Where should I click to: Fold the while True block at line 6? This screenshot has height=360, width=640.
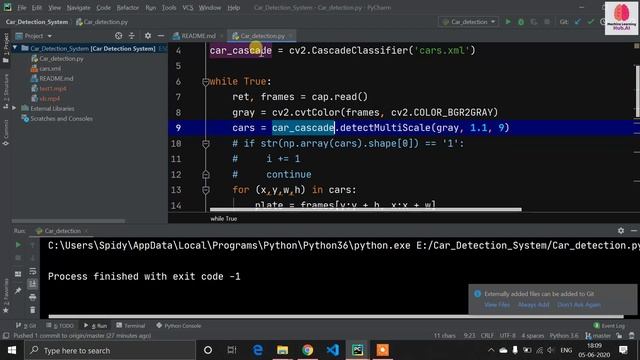click(x=206, y=82)
